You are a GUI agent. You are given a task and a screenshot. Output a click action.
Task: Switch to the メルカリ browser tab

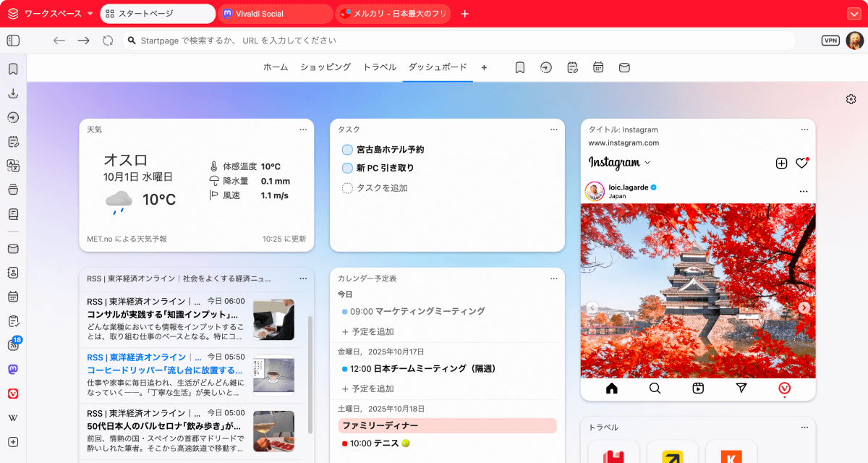coord(393,13)
